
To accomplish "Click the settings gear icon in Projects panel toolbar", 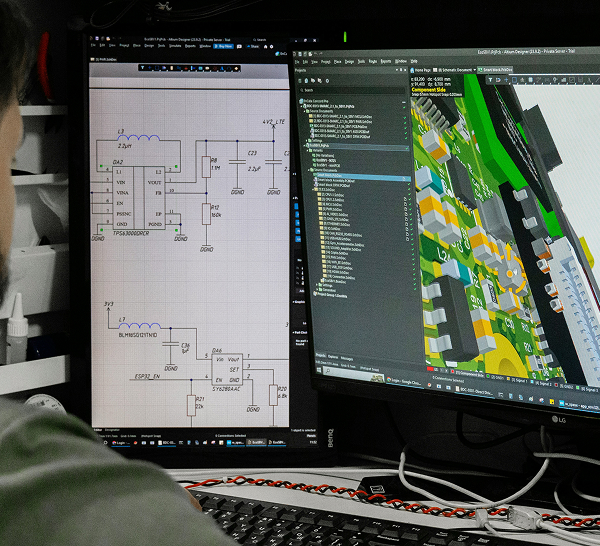I will (x=327, y=81).
